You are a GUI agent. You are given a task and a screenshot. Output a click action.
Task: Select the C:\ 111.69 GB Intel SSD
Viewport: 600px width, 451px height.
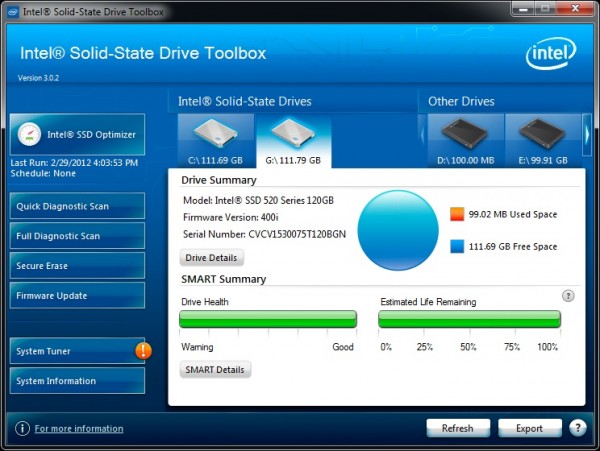point(216,141)
